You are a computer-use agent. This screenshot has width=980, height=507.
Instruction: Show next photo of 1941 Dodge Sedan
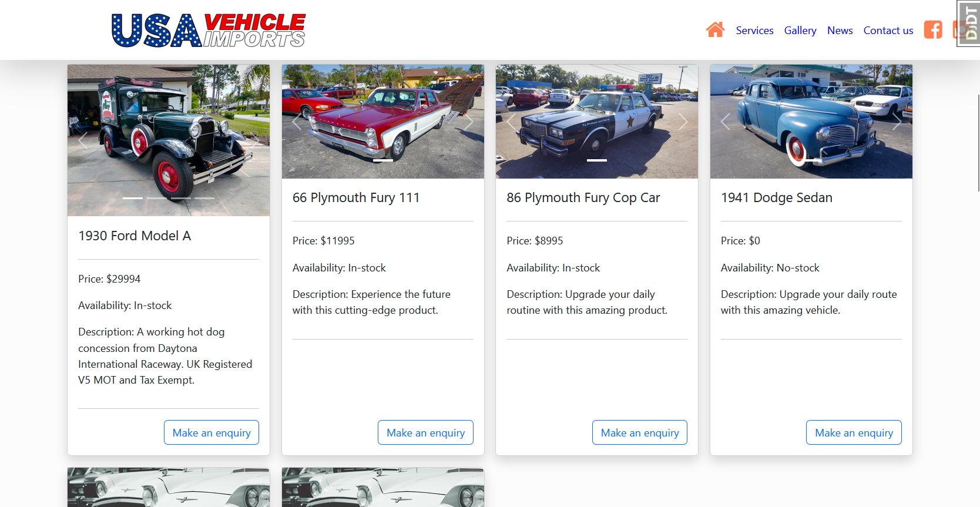[897, 122]
